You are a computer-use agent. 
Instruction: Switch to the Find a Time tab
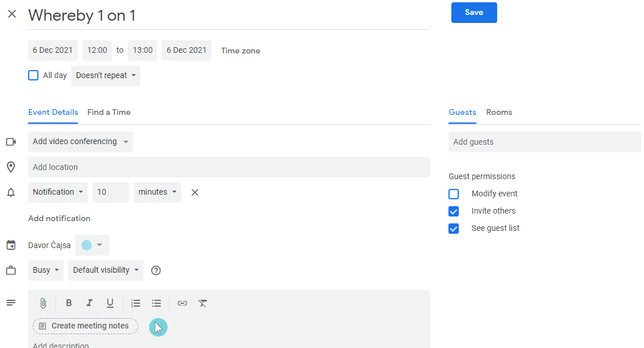[x=109, y=113]
